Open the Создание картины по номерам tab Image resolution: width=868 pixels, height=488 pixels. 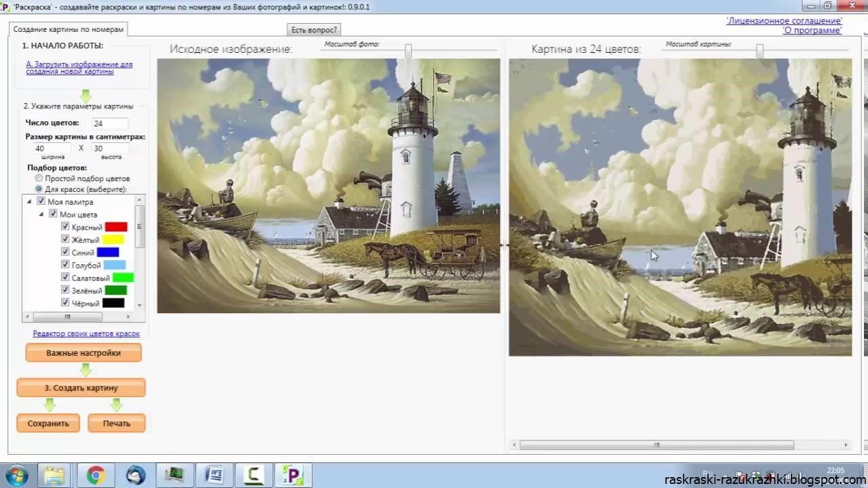[68, 30]
